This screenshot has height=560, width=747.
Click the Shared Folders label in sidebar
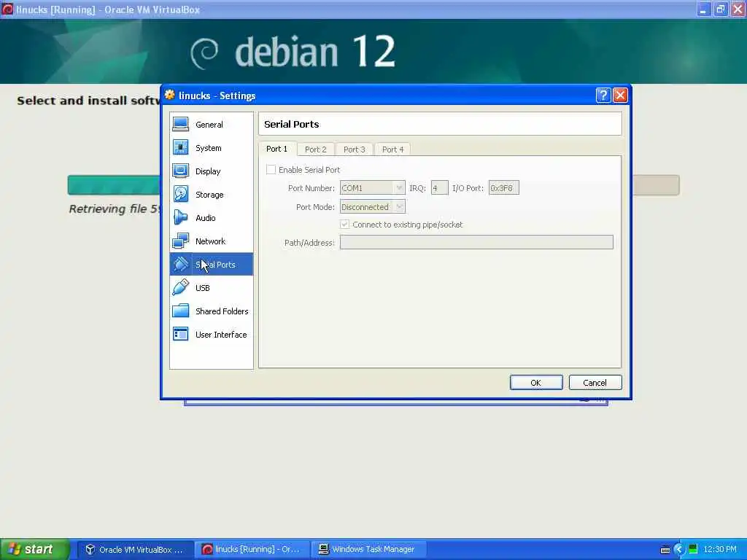pos(222,311)
